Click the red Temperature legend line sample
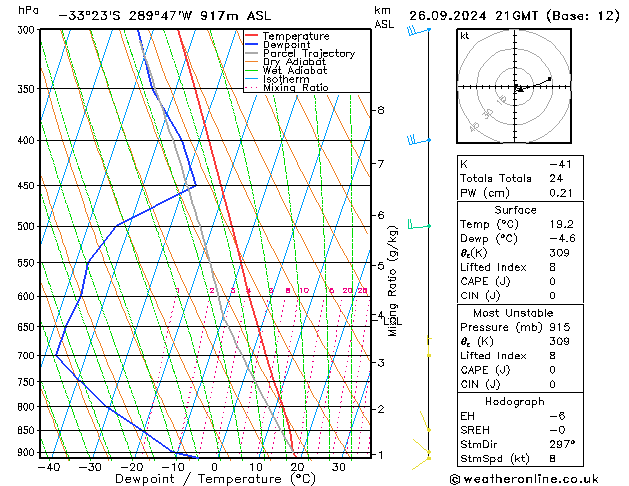Viewport: 629px width, 486px height. 251,36
